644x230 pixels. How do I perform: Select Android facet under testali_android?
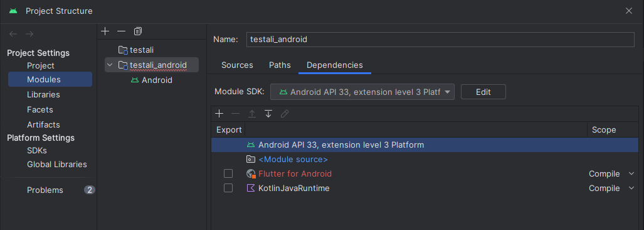pos(157,80)
